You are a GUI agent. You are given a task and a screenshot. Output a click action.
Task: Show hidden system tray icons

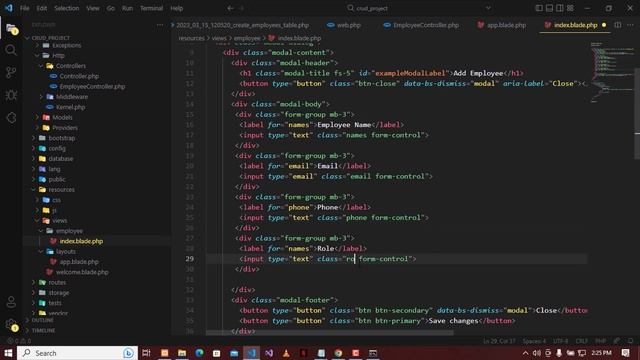[x=525, y=353]
